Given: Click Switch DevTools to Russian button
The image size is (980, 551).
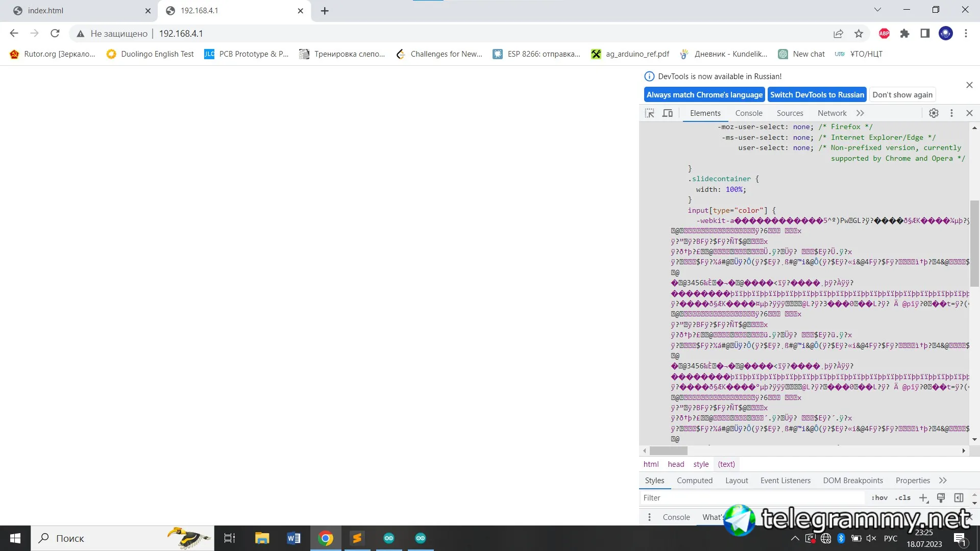Looking at the screenshot, I should tap(817, 95).
